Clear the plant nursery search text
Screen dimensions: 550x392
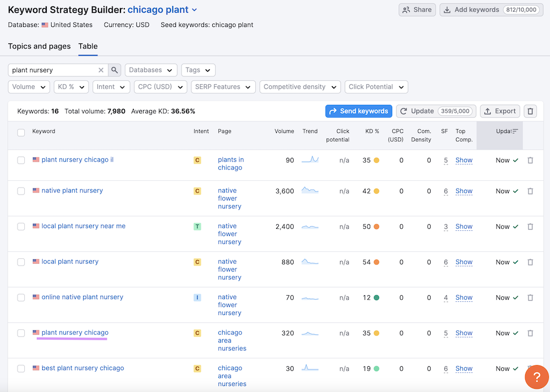[x=101, y=70]
